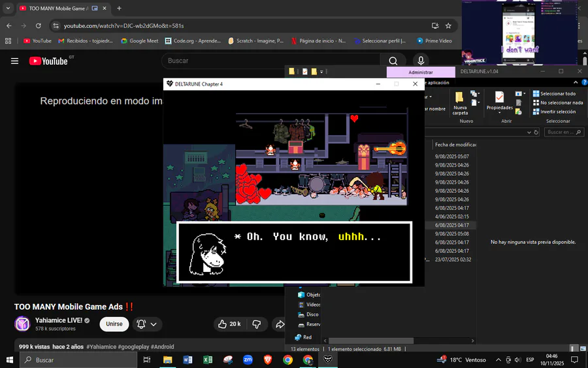
Task: Select Red in Explorer navigation pane
Action: (303, 337)
